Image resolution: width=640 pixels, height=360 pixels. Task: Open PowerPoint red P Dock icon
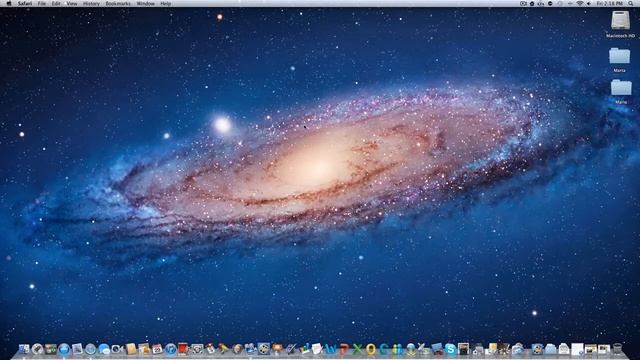344,349
